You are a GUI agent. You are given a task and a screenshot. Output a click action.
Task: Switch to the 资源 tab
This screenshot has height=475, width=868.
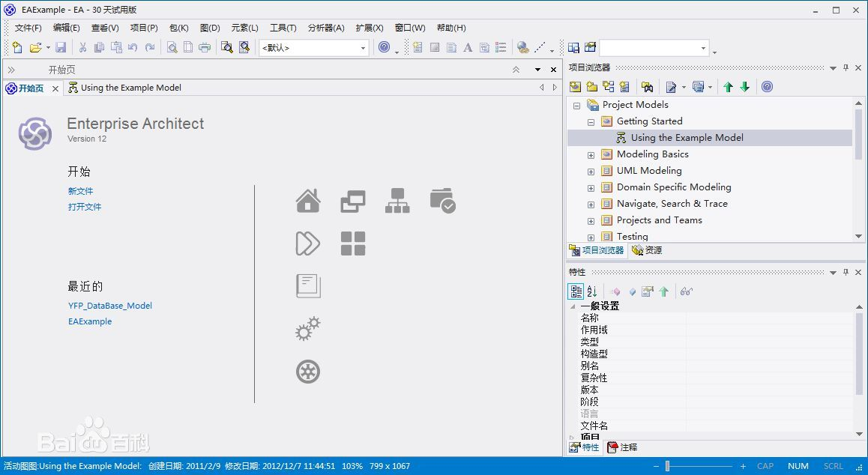(x=647, y=250)
